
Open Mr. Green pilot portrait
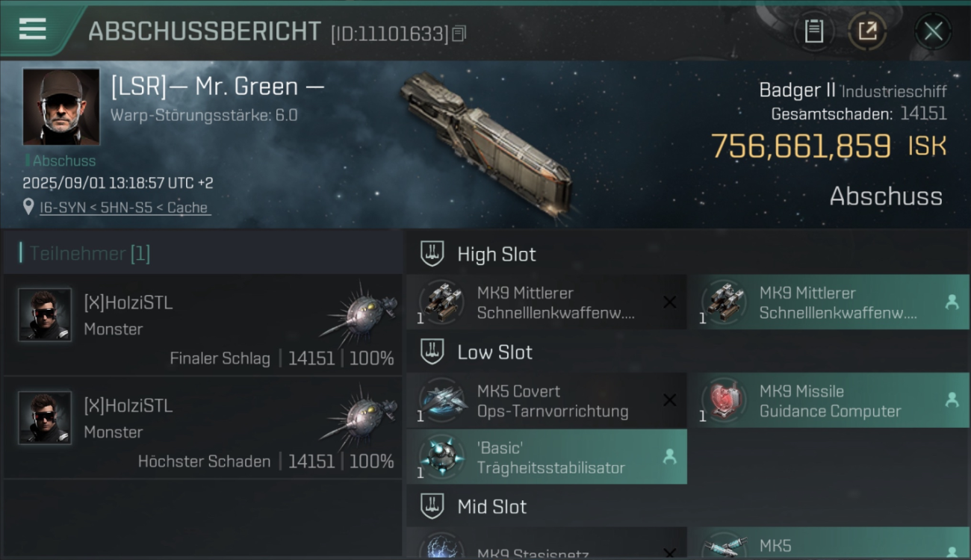[61, 107]
